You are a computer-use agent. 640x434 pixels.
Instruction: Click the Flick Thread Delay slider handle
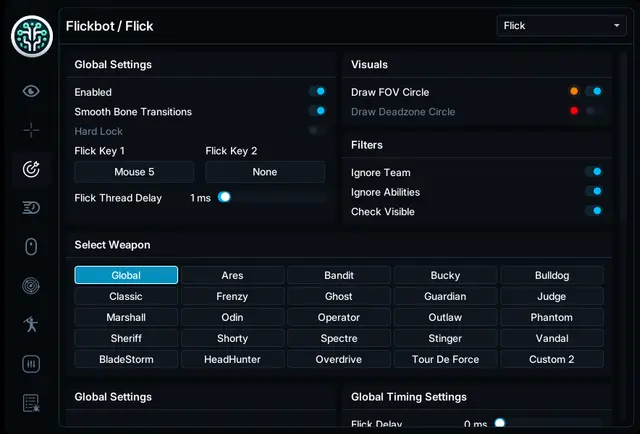point(224,197)
